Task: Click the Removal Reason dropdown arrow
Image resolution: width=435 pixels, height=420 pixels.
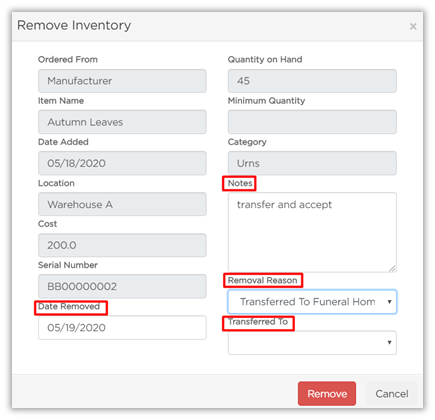Action: coord(389,302)
